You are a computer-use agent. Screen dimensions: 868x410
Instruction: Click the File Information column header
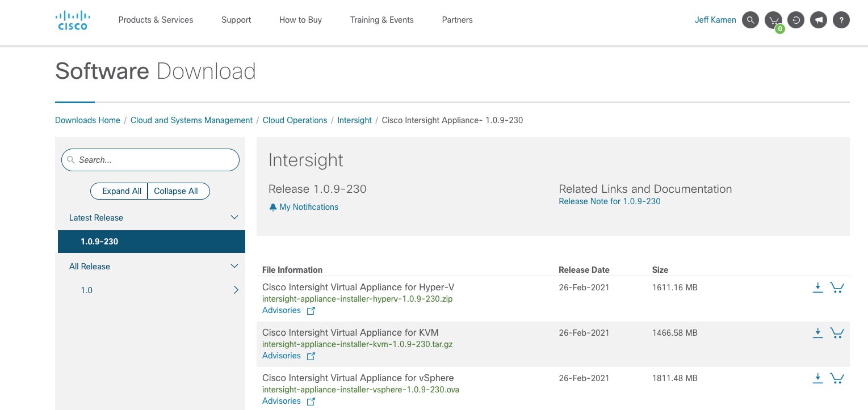coord(292,270)
